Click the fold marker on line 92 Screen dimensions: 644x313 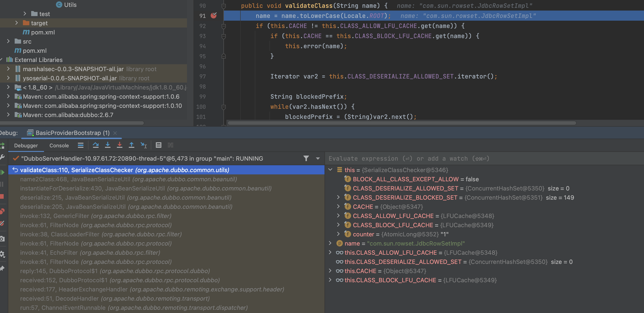point(224,26)
